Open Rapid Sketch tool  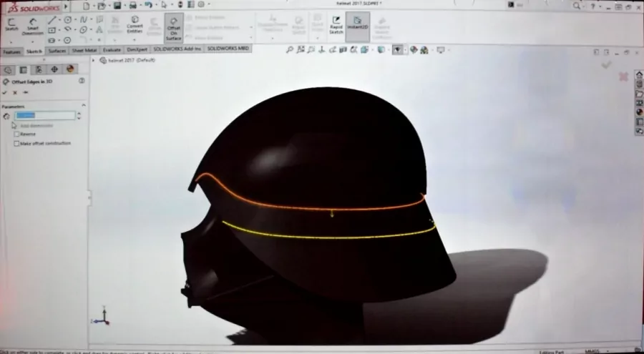click(336, 26)
